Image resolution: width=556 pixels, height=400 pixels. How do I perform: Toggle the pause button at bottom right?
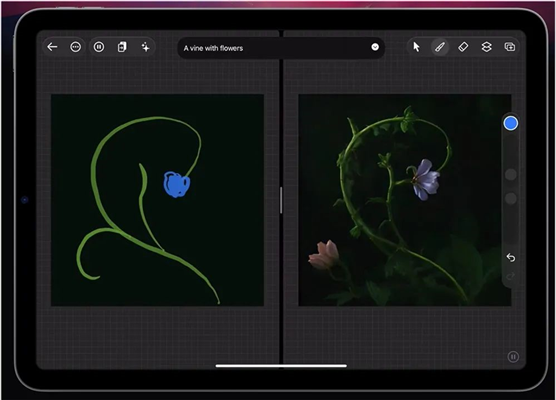pos(513,356)
